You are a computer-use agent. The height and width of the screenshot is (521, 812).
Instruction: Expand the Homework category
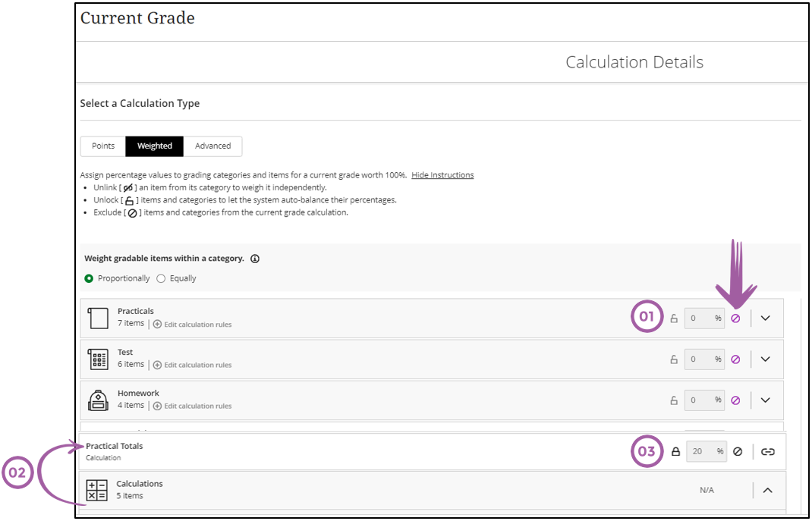click(766, 400)
